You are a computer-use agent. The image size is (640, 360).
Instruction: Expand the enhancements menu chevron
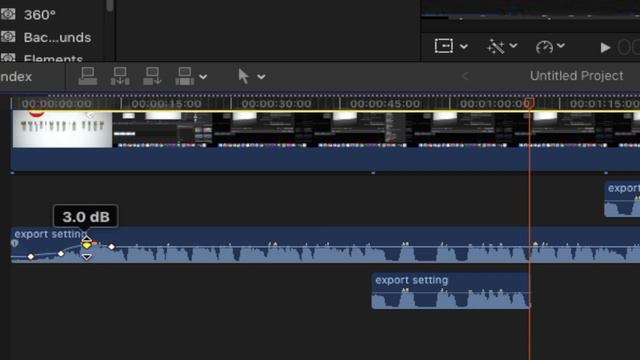tap(513, 46)
